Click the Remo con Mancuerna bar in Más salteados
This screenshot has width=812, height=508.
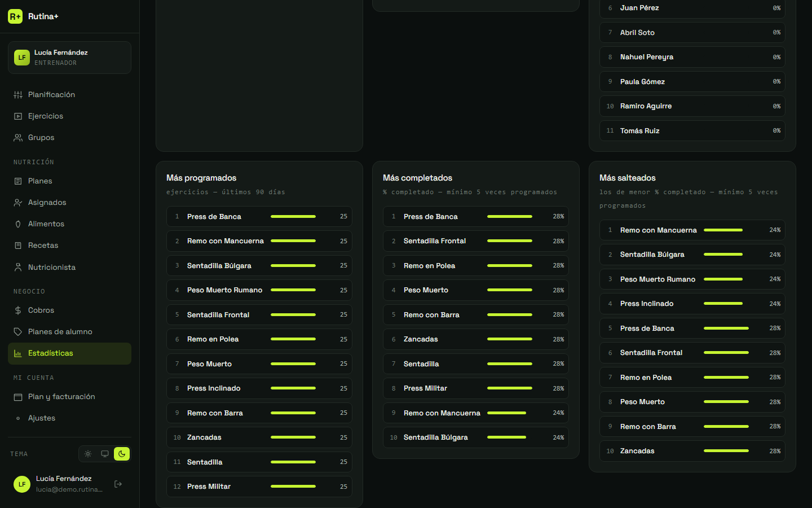point(723,230)
